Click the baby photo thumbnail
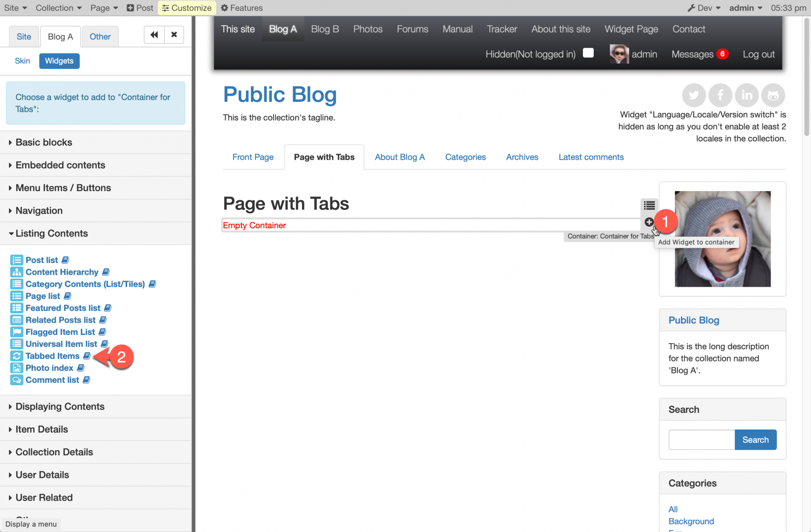 pos(722,238)
